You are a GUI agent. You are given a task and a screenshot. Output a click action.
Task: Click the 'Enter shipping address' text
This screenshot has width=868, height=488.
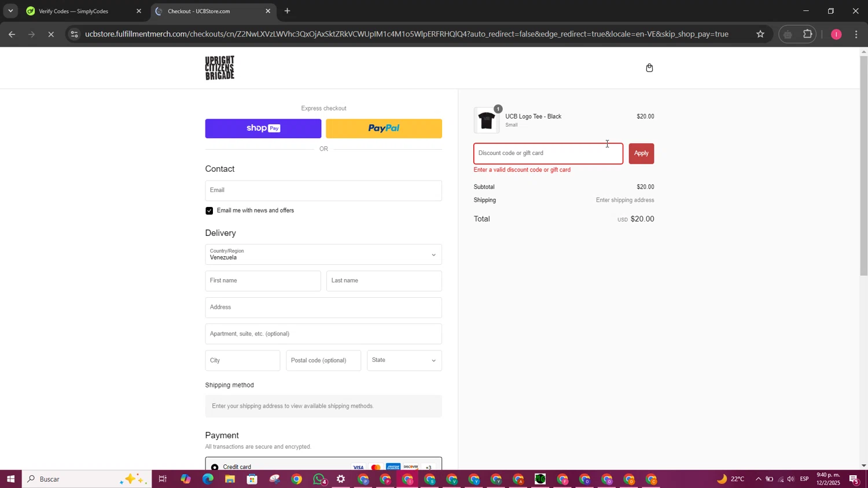point(625,200)
